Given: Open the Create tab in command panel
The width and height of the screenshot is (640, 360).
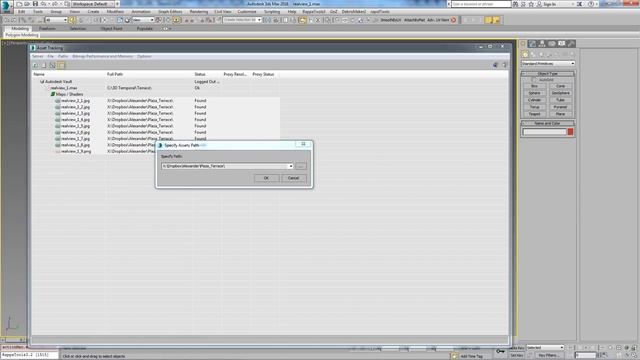Looking at the screenshot, I should [523, 44].
